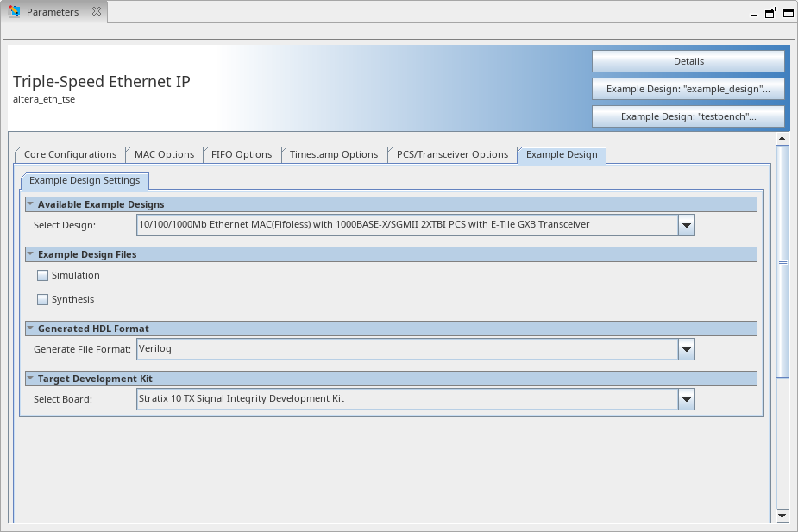Click the scrollbar down arrow

pyautogui.click(x=782, y=516)
